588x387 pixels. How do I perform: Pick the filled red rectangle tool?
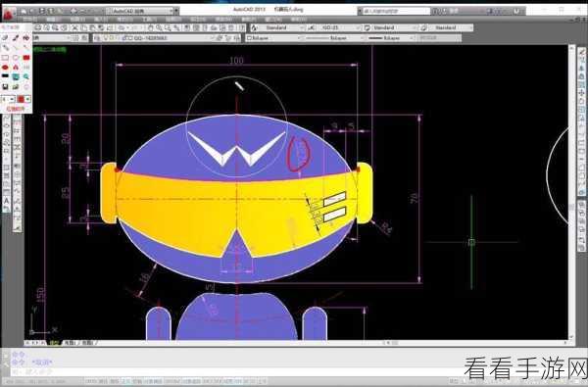tap(25, 58)
